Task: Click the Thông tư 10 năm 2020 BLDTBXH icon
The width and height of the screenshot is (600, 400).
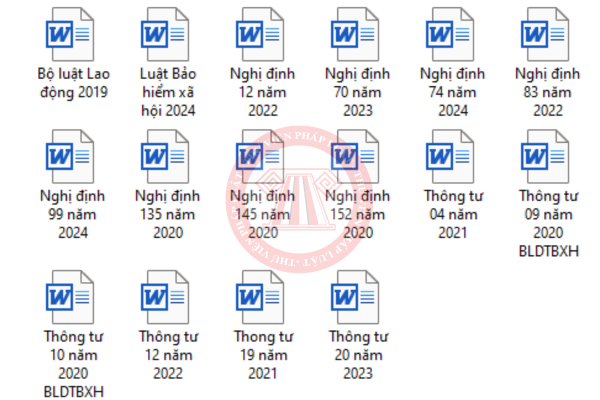Action: [70, 297]
